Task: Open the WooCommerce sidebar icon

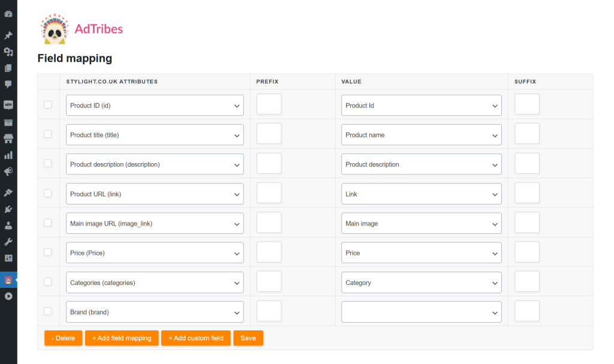Action: coord(8,105)
